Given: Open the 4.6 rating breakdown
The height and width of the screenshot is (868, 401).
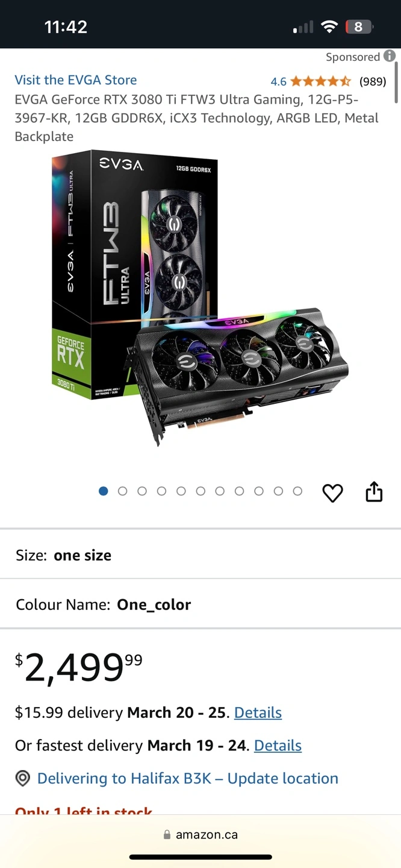Looking at the screenshot, I should (278, 81).
